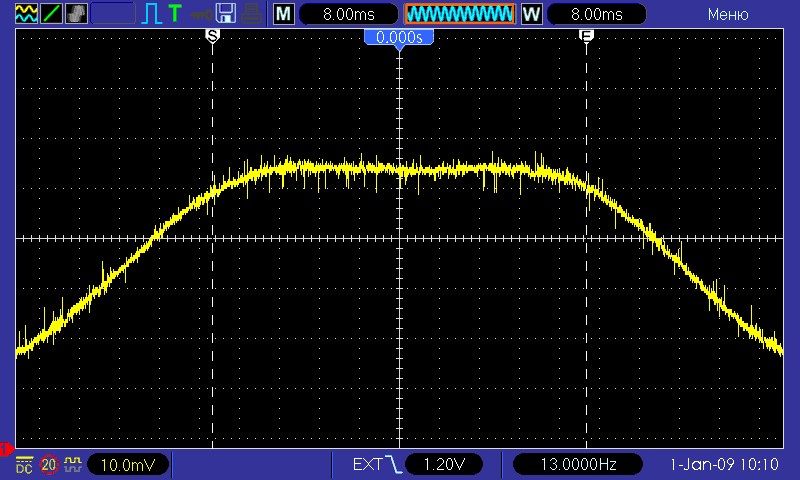The image size is (800, 480).
Task: Click the 13.0000Hz frequency readout
Action: tap(578, 464)
